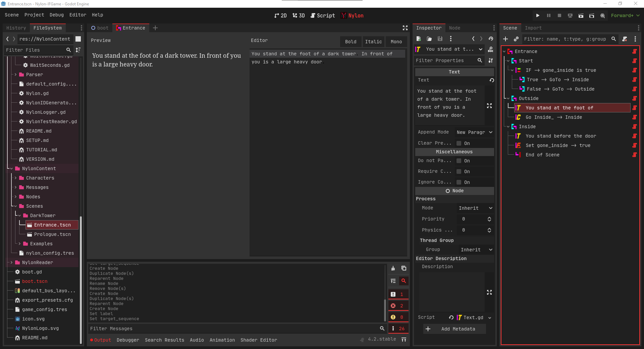Open Inspector object history list

(x=491, y=39)
